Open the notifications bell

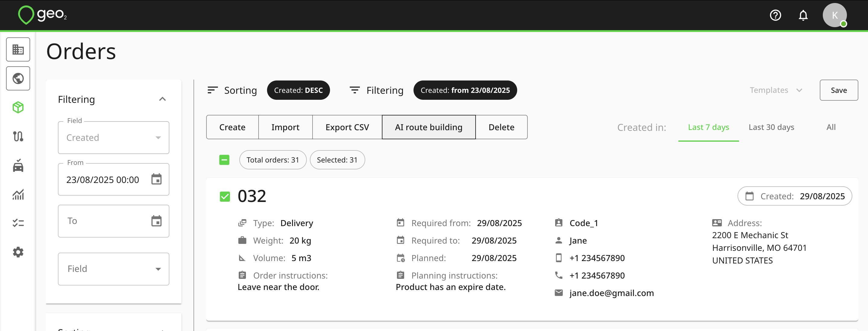point(803,15)
